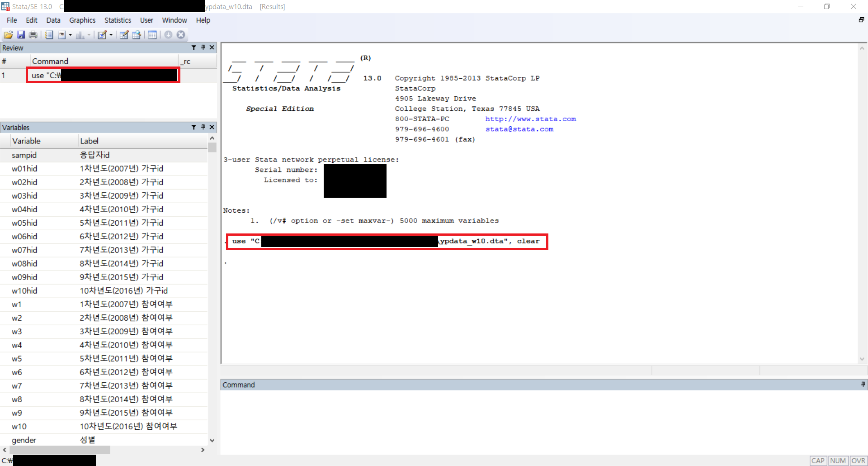
Task: Expand the Do-file Editor dropdown arrow
Action: (111, 35)
